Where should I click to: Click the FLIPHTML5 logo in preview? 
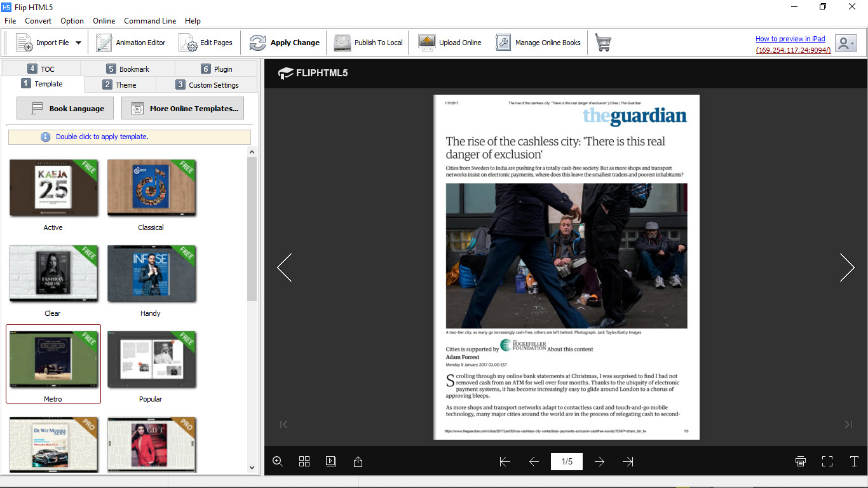tap(313, 73)
